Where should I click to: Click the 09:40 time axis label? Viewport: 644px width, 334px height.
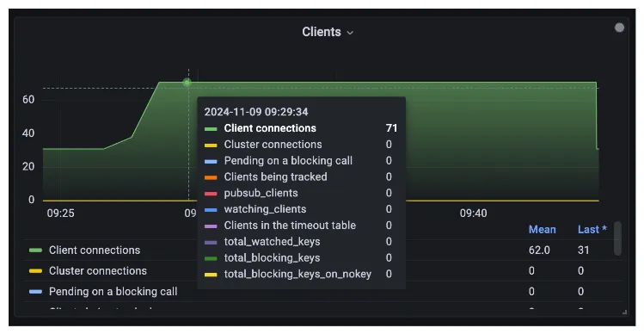point(473,213)
